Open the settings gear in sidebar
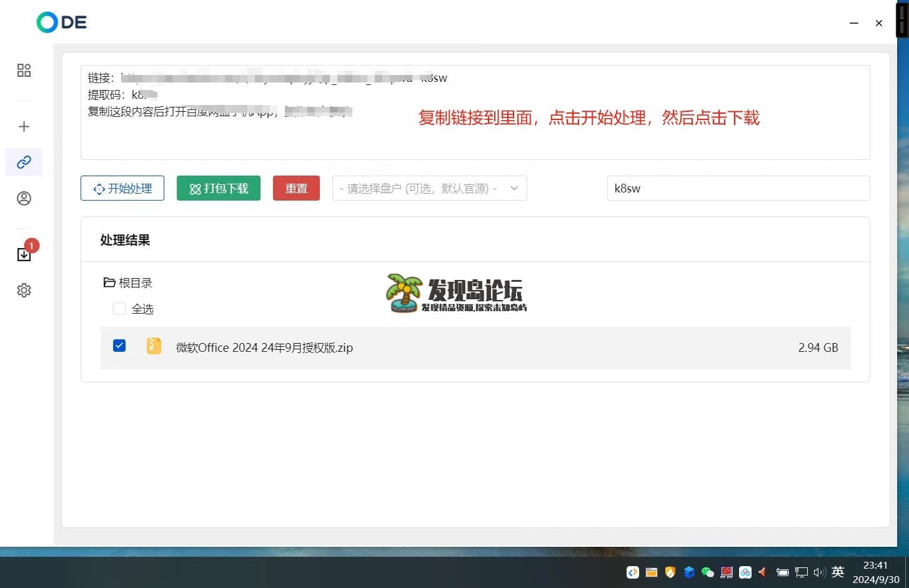 24,290
